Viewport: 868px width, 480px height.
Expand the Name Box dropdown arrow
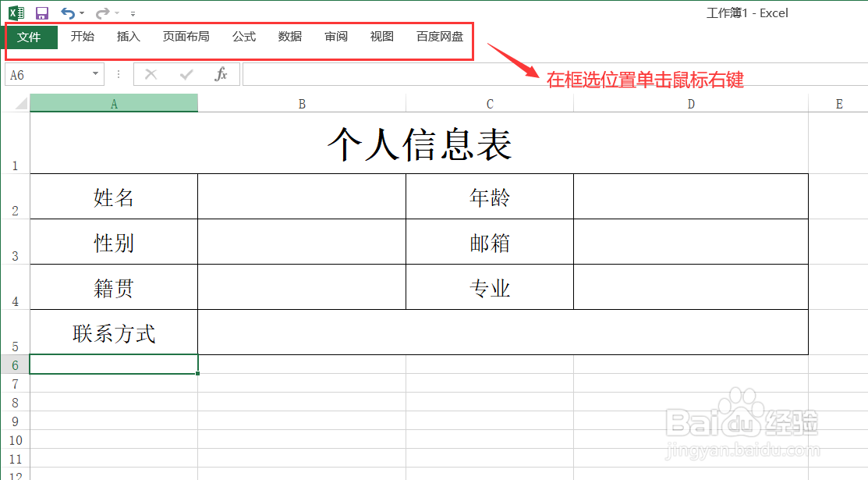pyautogui.click(x=96, y=73)
